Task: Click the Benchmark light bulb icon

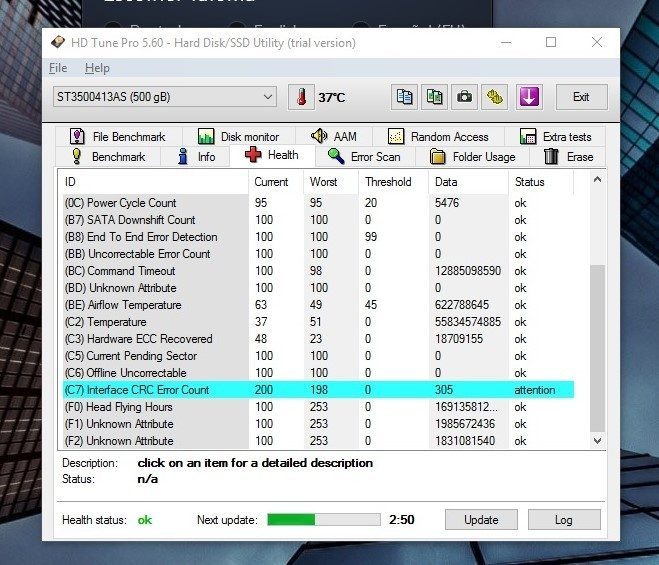Action: (76, 156)
